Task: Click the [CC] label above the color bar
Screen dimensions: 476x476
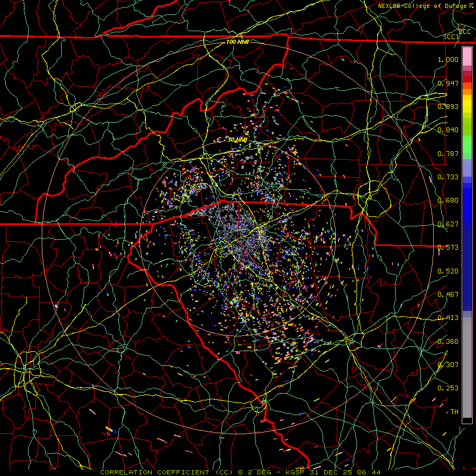Action: tap(452, 37)
